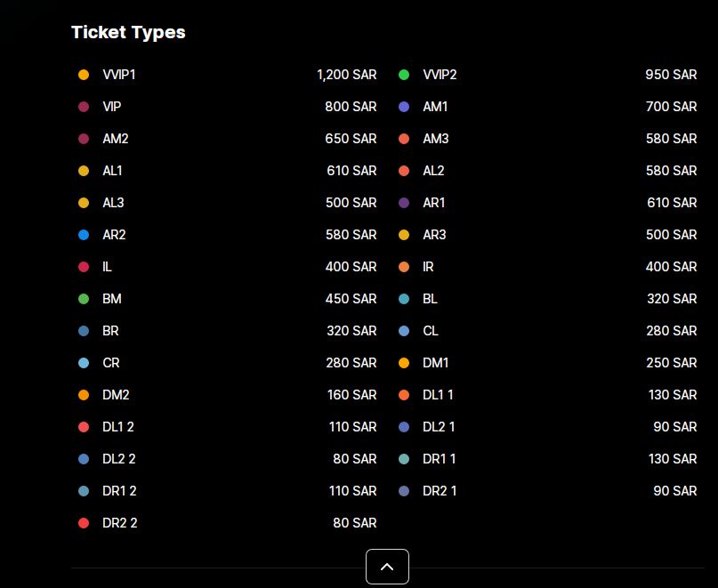Screen dimensions: 718x588
Task: Collapse ticket types with the up chevron
Action: pos(387,567)
